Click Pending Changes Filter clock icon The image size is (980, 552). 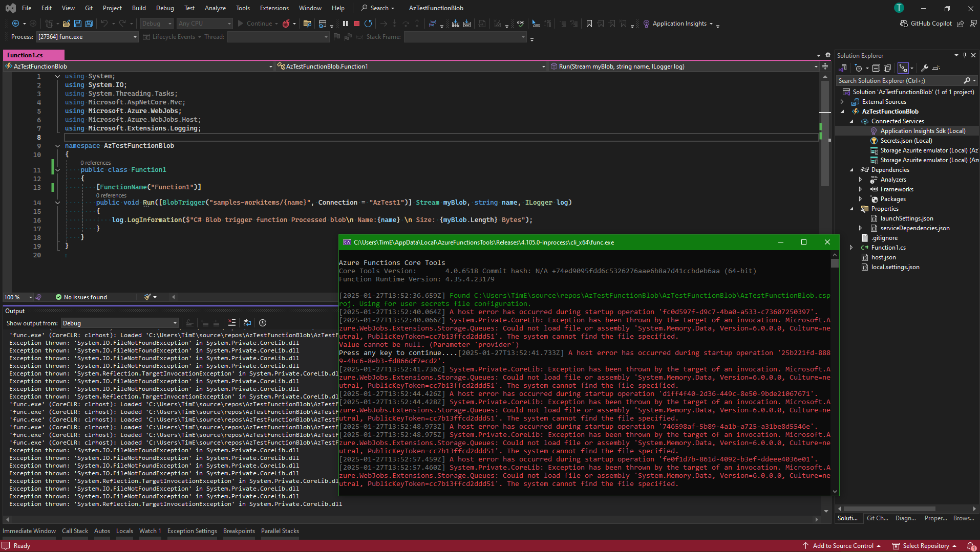point(859,68)
